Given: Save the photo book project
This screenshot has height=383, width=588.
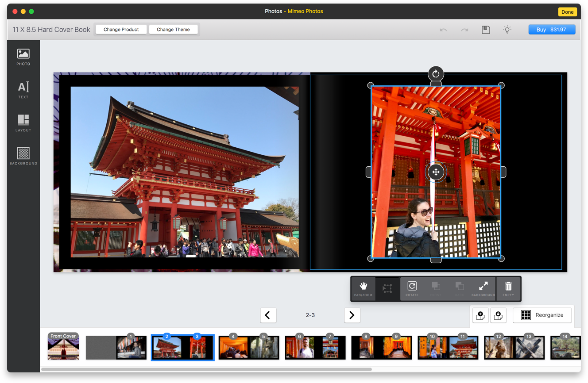Looking at the screenshot, I should pyautogui.click(x=486, y=29).
